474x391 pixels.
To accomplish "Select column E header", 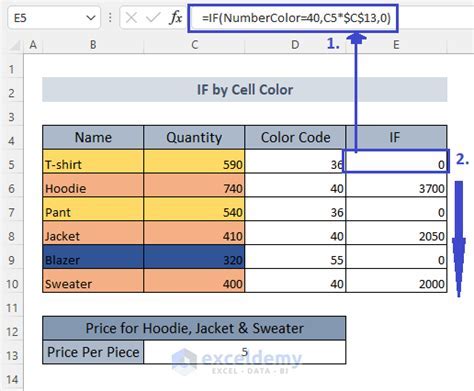I will coord(396,45).
